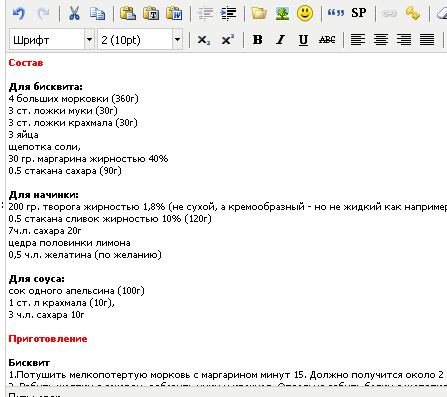Image resolution: width=447 pixels, height=397 pixels.
Task: Place cursor in the Состав heading text
Action: click(26, 63)
